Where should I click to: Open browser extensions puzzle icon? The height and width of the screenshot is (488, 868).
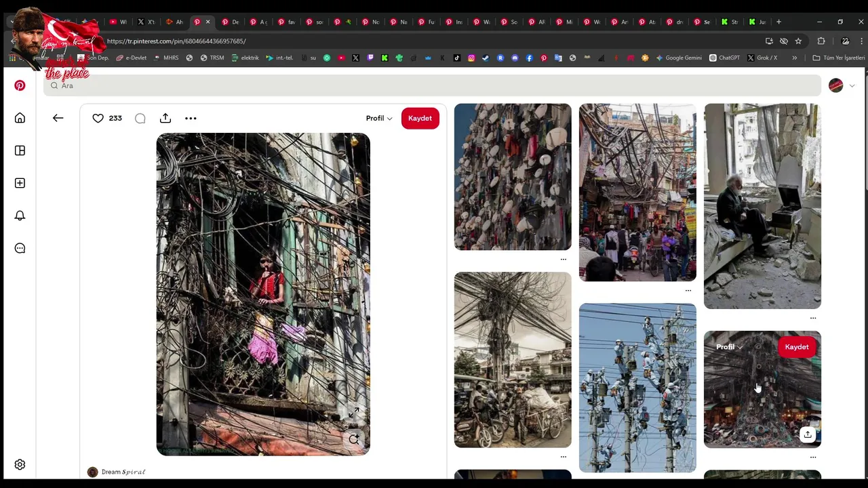[821, 41]
